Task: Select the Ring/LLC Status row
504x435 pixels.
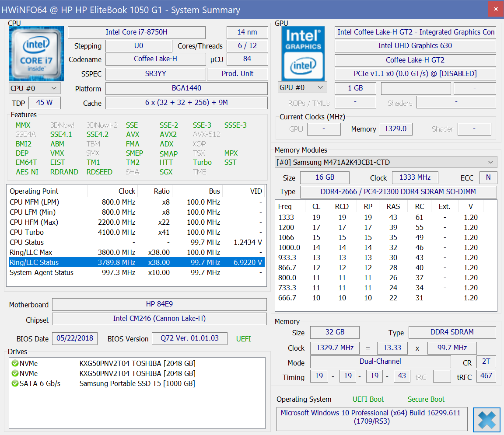Action: (x=136, y=262)
